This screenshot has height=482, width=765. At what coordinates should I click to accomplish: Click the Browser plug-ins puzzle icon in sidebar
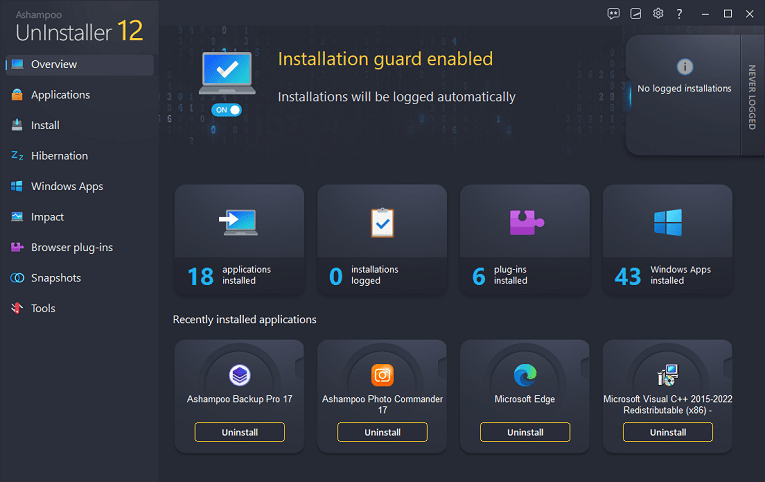[x=17, y=247]
